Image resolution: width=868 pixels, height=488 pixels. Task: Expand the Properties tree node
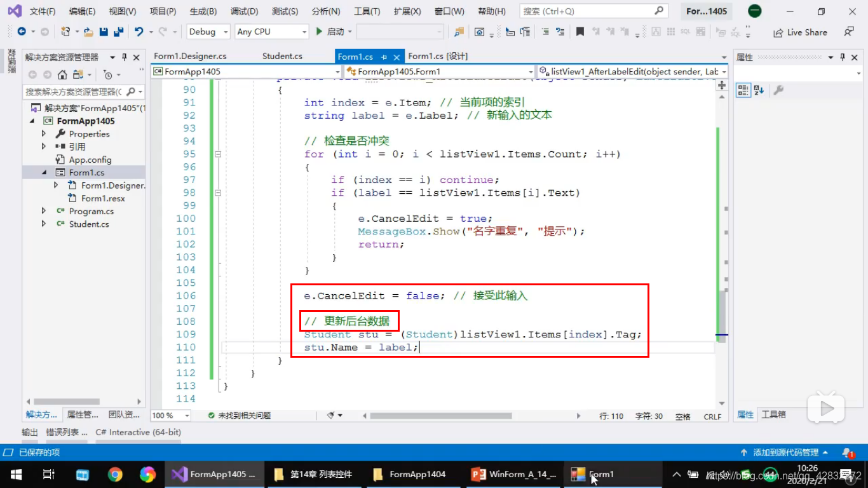(x=44, y=134)
